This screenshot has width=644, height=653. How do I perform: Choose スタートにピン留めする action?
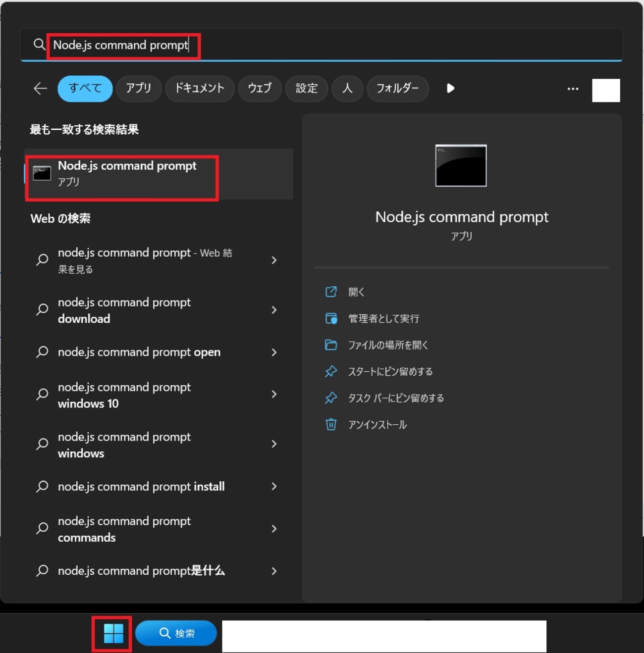390,372
